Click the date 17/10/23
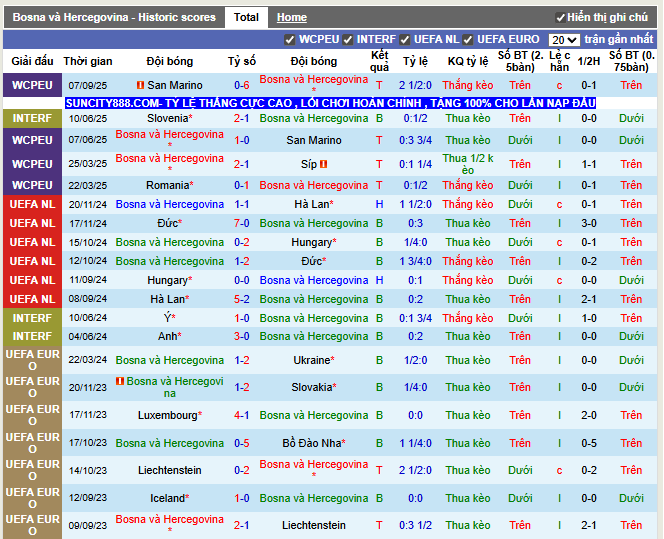This screenshot has height=539, width=664. (88, 443)
